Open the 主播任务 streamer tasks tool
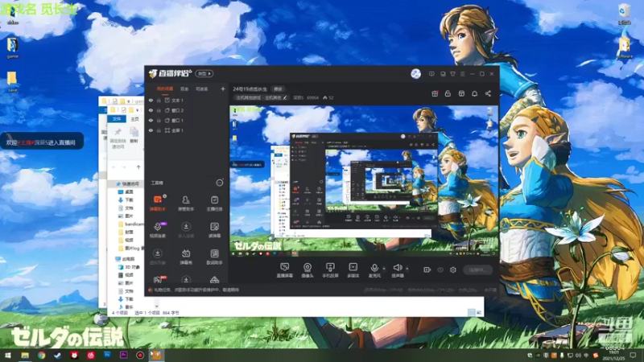The image size is (644, 362). coord(214,204)
